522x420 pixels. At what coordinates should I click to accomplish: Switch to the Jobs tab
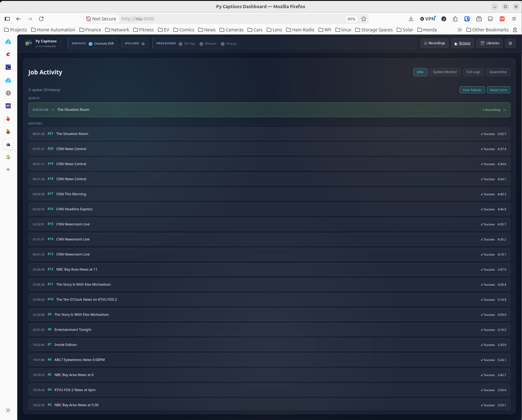tap(420, 72)
